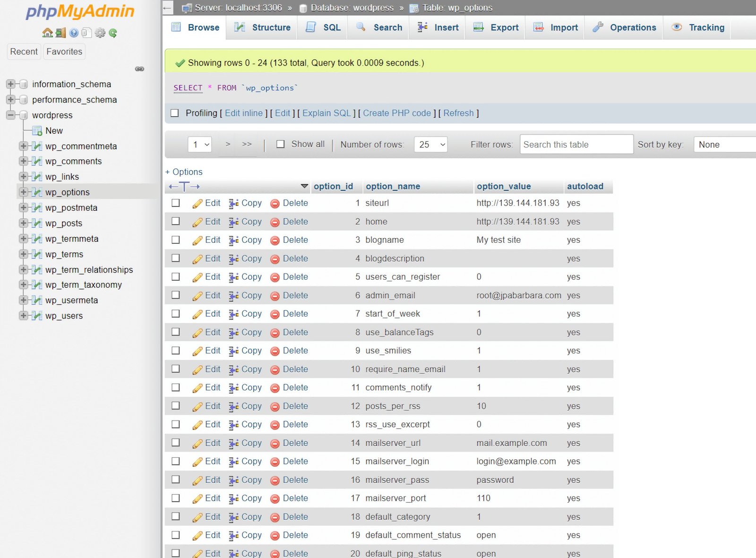The image size is (756, 558).
Task: Click the link-with-main-panel chain icon
Action: click(x=139, y=69)
